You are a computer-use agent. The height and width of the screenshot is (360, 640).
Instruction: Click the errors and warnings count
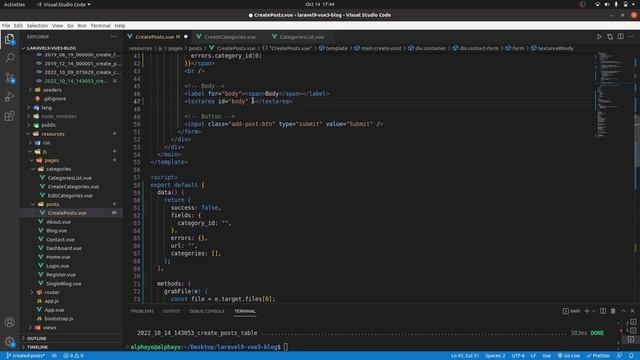point(73,356)
